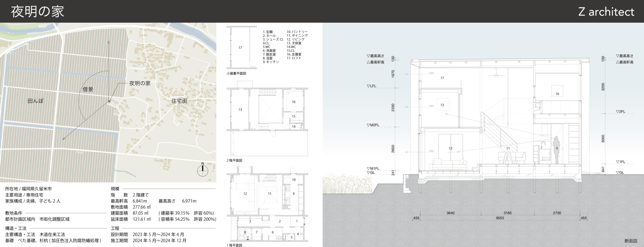Click the 9555 overall width dimension
Viewport: 644px width, 247px height.
coord(500,218)
